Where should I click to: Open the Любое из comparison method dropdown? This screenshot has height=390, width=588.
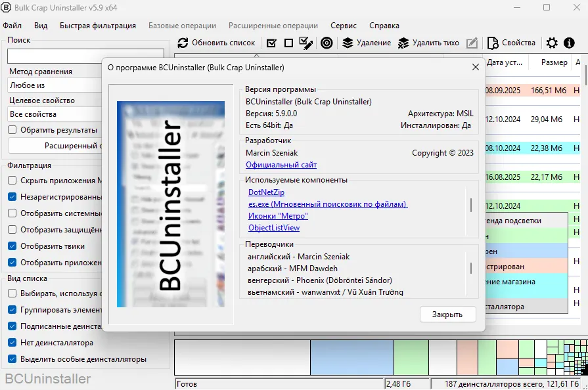point(54,85)
